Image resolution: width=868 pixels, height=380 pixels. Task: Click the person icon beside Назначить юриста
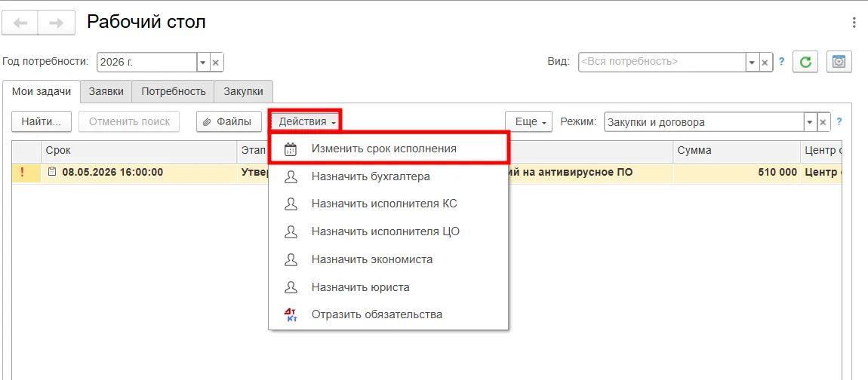(291, 287)
